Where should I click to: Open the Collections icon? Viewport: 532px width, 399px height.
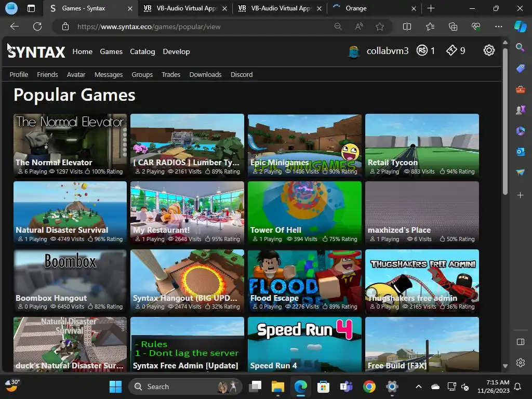pos(453,26)
